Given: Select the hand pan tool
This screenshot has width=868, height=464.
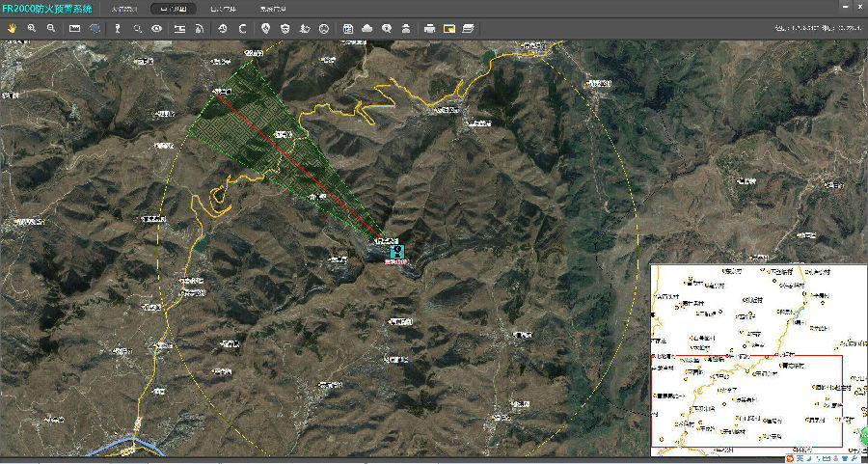Looking at the screenshot, I should point(13,29).
